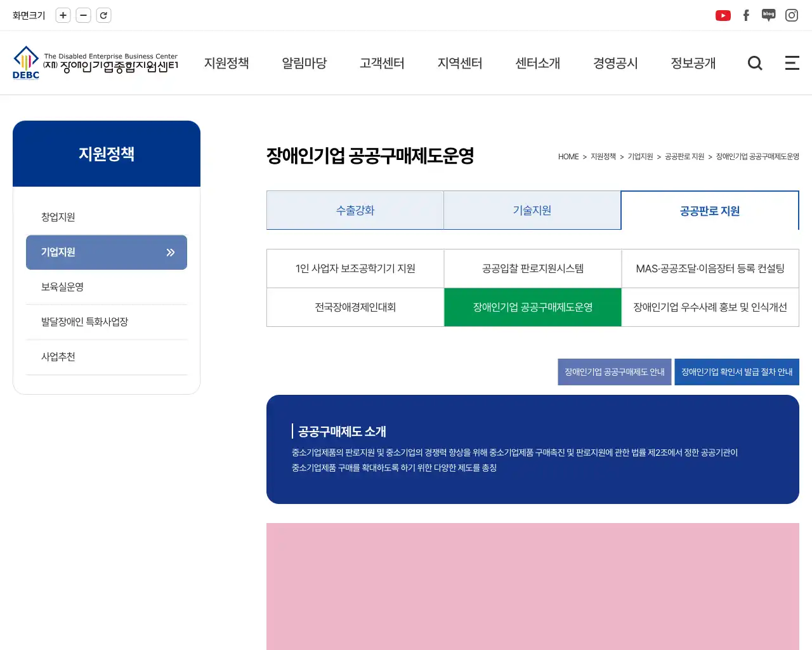Click the search magnifier icon

coord(755,63)
